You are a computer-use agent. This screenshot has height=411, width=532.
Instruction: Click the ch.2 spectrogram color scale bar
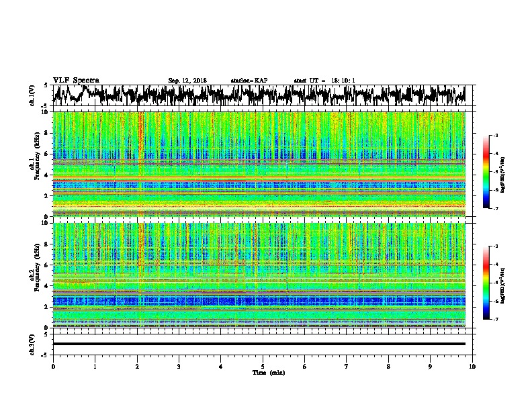pos(486,283)
